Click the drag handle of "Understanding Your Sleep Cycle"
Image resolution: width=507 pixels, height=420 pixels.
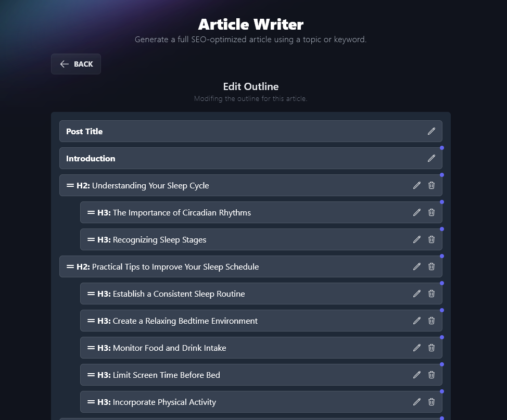pyautogui.click(x=70, y=185)
